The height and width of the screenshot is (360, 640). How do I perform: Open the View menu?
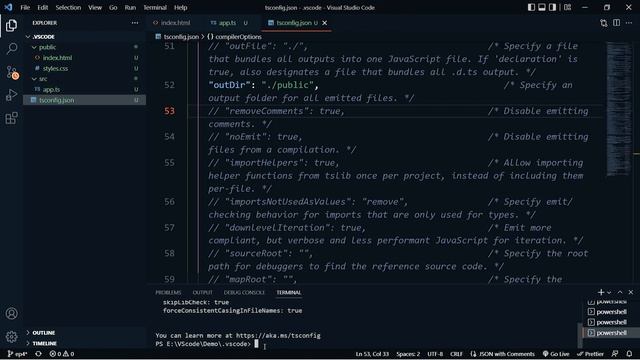95,7
